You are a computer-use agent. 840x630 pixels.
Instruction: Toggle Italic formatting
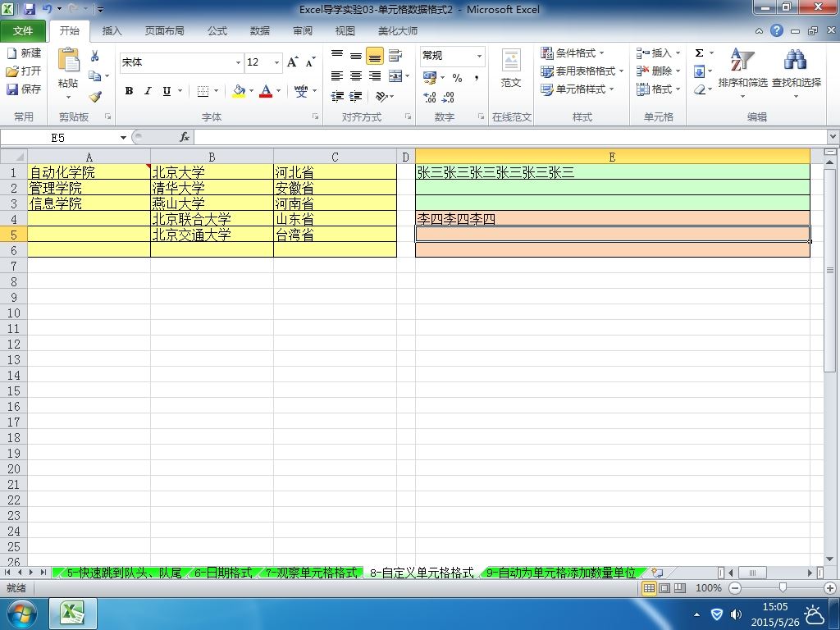148,91
